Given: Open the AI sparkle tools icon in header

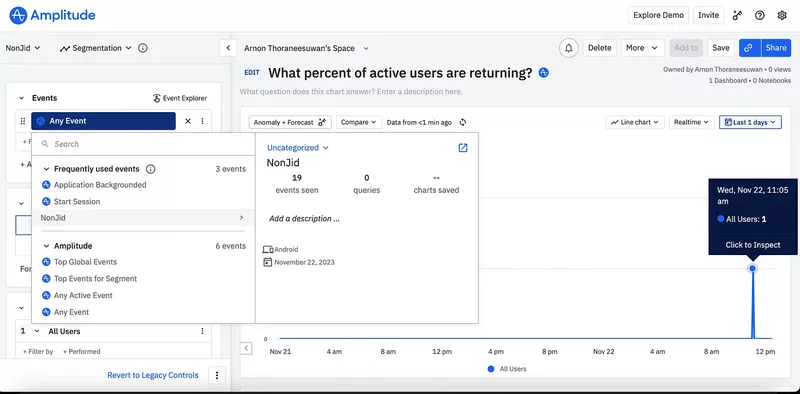Looking at the screenshot, I should tap(737, 15).
